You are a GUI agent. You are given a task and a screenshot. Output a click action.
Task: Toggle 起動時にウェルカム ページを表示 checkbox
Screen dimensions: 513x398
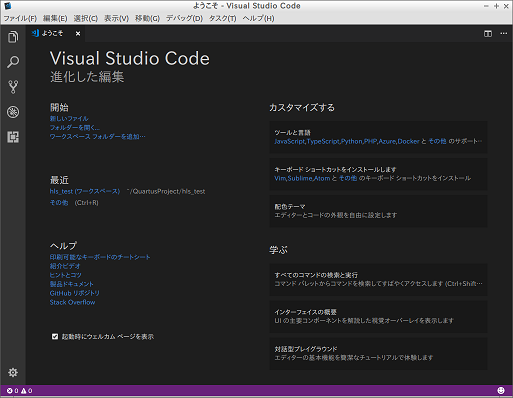tap(55, 336)
